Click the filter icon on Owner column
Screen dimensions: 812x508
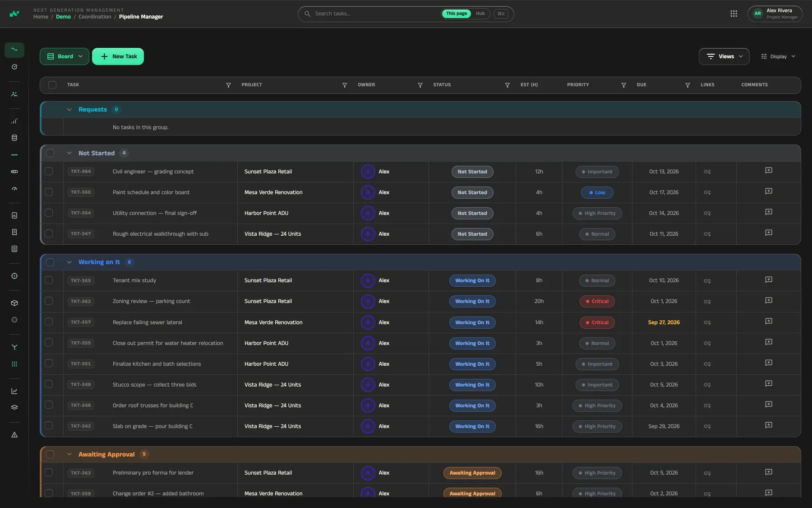pyautogui.click(x=420, y=85)
